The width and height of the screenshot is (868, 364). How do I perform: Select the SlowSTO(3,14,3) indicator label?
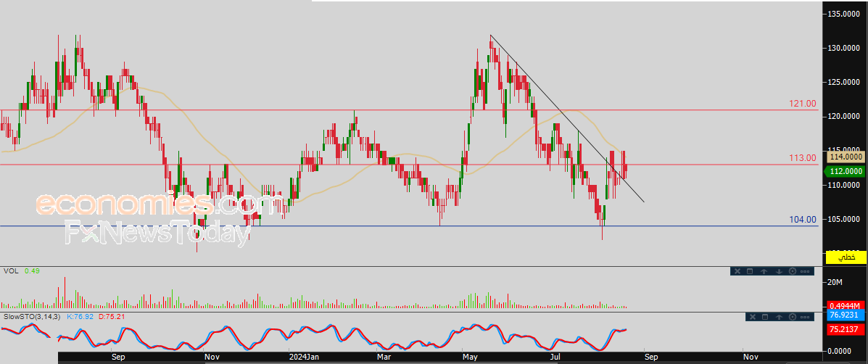pyautogui.click(x=33, y=317)
